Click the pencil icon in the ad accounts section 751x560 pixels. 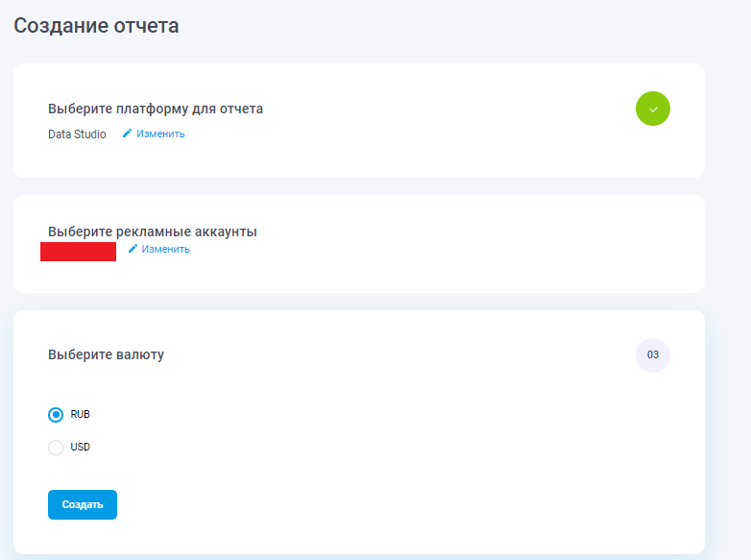[133, 249]
